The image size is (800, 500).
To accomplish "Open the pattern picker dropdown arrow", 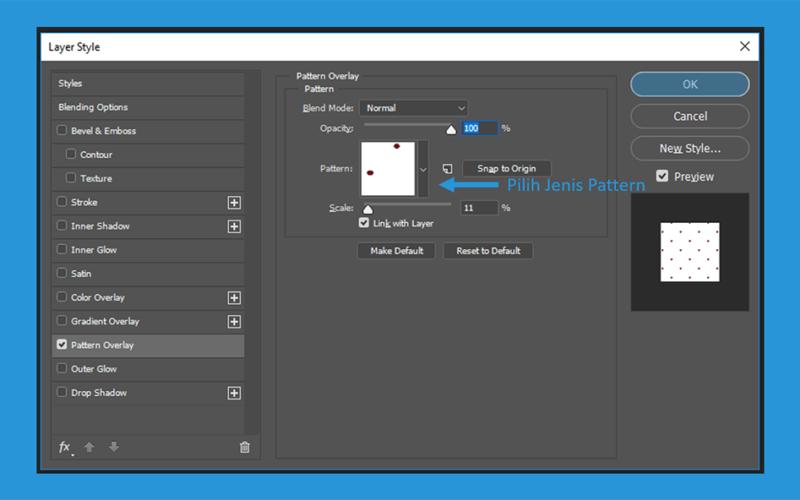I will [x=423, y=169].
